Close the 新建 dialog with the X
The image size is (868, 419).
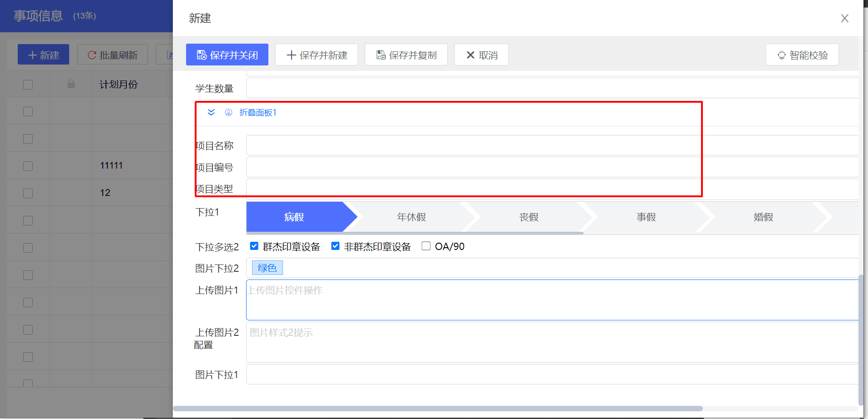(x=845, y=18)
